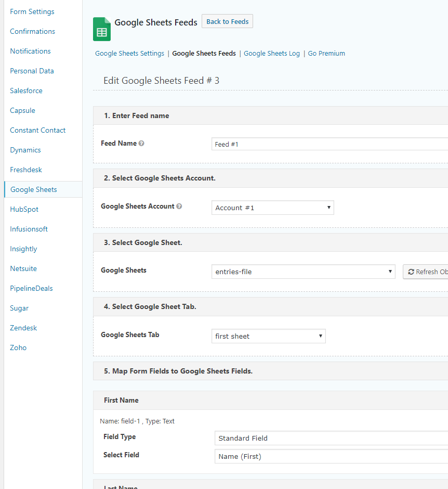This screenshot has height=489, width=448.
Task: Click the Google Sheets Feeds page title
Action: [156, 22]
